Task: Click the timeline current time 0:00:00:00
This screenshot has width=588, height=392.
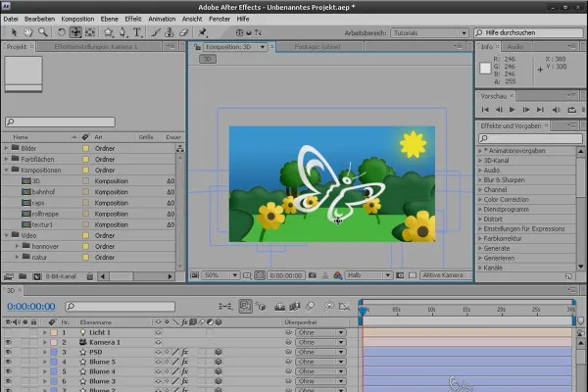Action: tap(31, 307)
